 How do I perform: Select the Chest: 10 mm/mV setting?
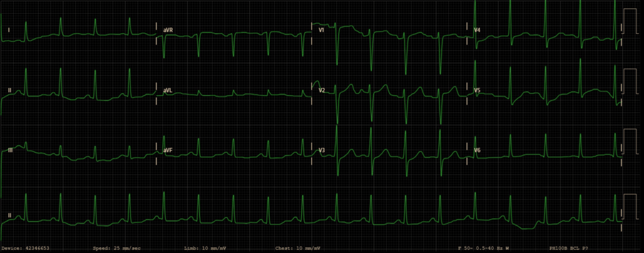point(298,248)
